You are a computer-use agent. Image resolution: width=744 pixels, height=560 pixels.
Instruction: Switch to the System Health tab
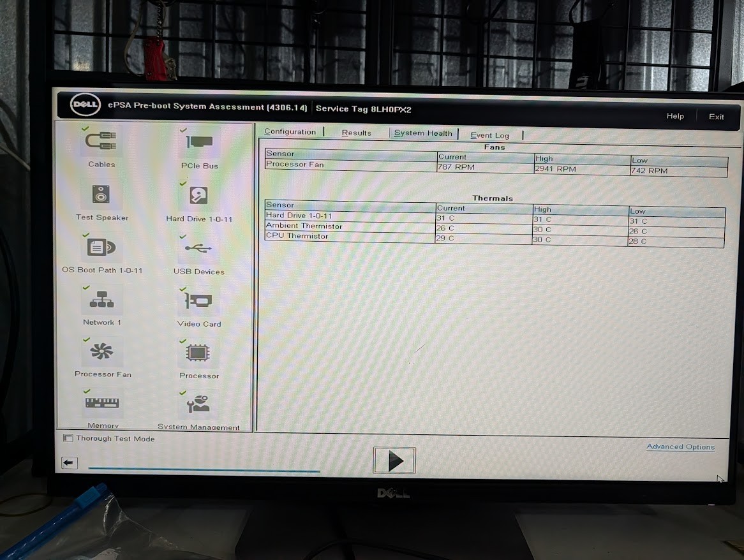[423, 133]
